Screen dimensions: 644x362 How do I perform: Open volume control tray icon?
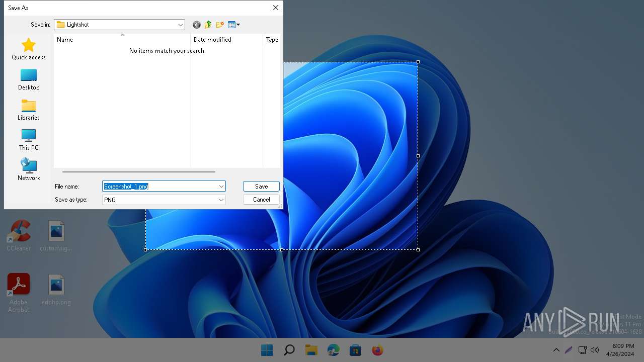click(595, 350)
